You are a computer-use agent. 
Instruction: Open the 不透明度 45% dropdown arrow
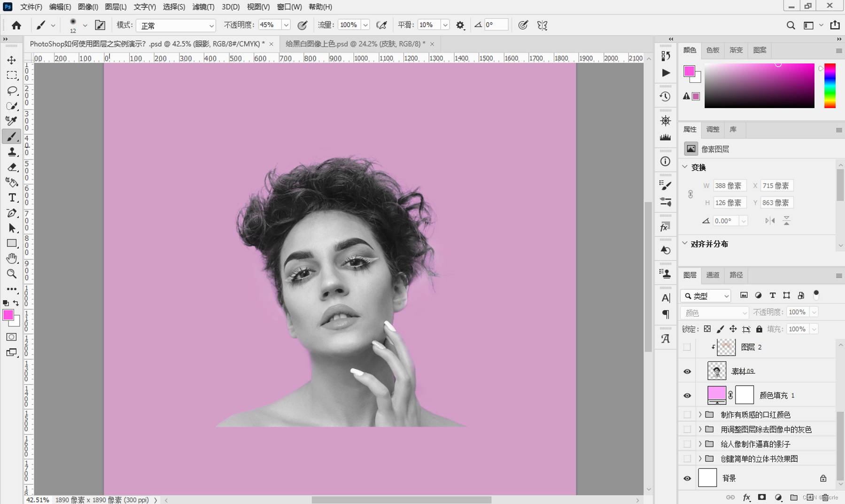click(x=286, y=25)
